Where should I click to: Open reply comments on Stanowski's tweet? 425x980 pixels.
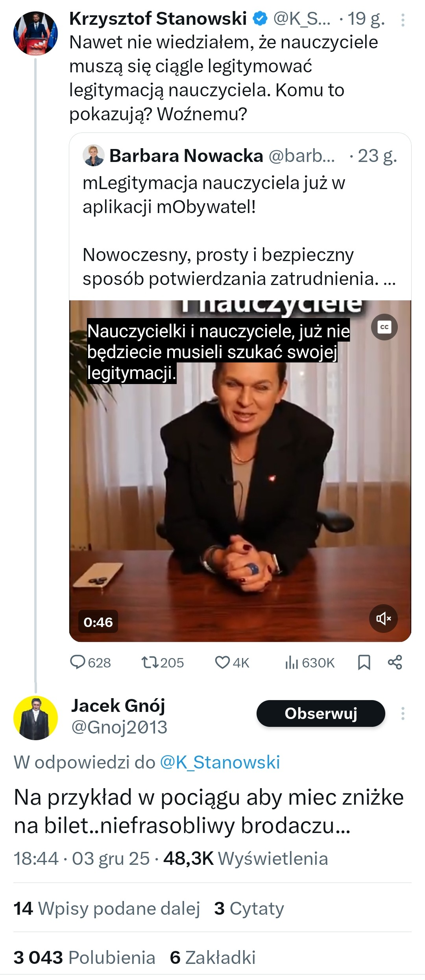click(90, 662)
